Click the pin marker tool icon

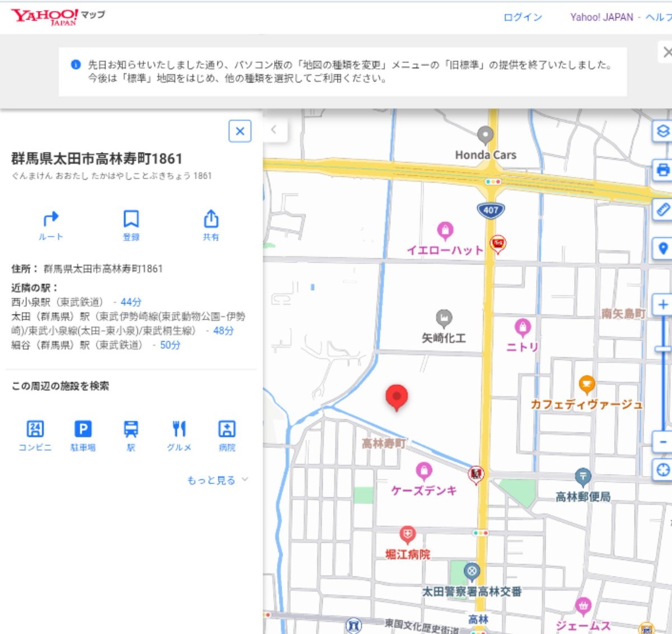(662, 248)
